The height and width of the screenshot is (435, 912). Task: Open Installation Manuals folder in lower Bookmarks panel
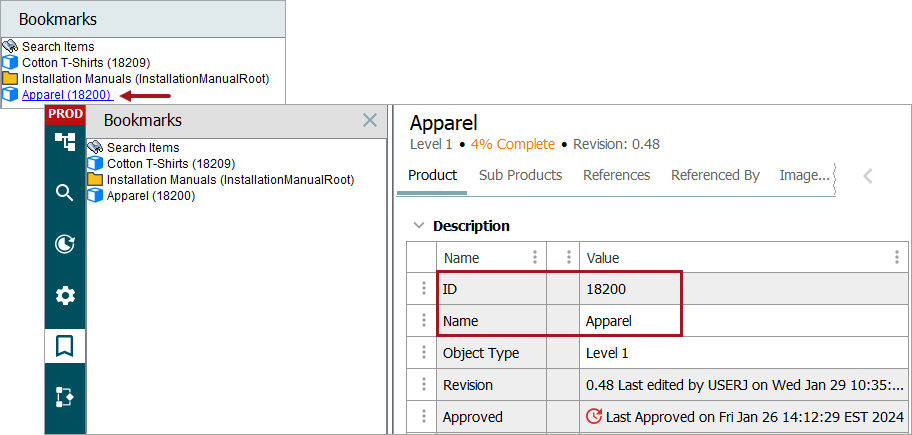(x=230, y=180)
